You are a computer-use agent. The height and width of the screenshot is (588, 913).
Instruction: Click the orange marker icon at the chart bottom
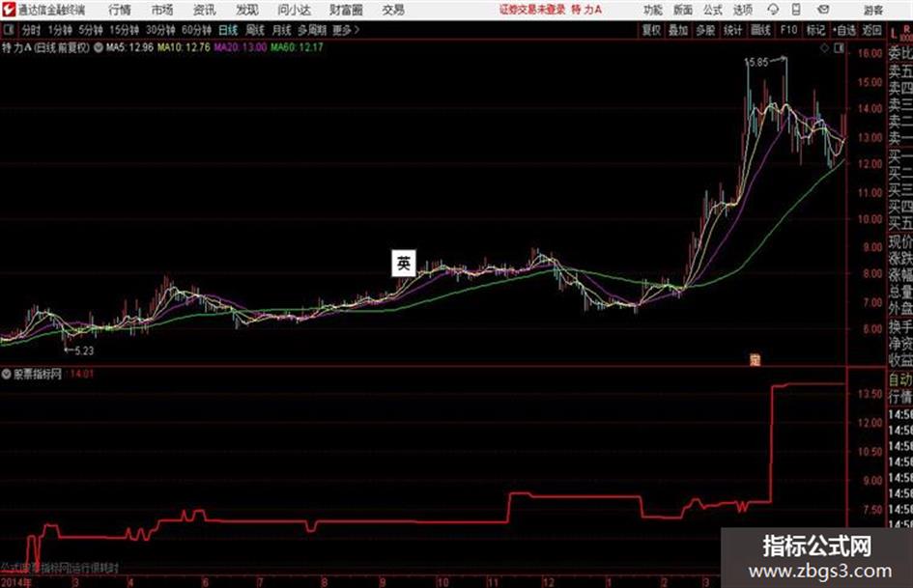tap(756, 360)
